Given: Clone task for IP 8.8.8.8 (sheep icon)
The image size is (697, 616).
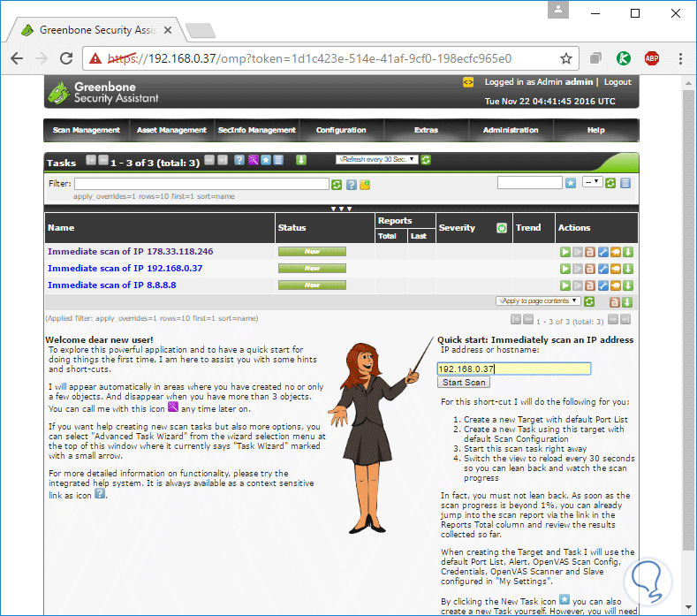Looking at the screenshot, I should pyautogui.click(x=616, y=285).
